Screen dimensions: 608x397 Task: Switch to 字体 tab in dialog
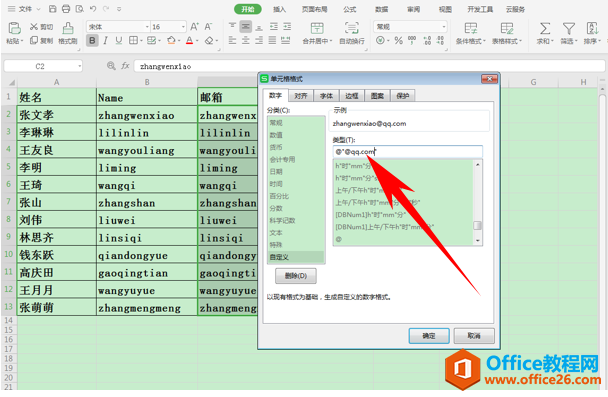point(326,96)
